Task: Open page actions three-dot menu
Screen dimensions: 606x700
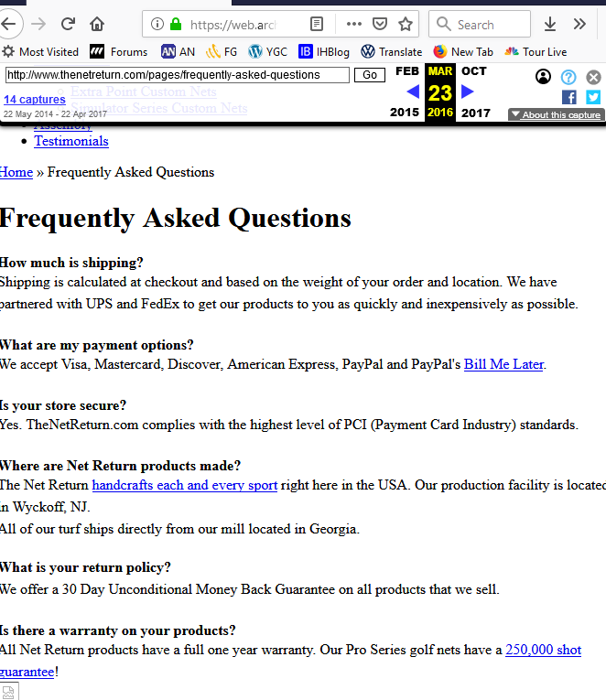Action: point(354,24)
